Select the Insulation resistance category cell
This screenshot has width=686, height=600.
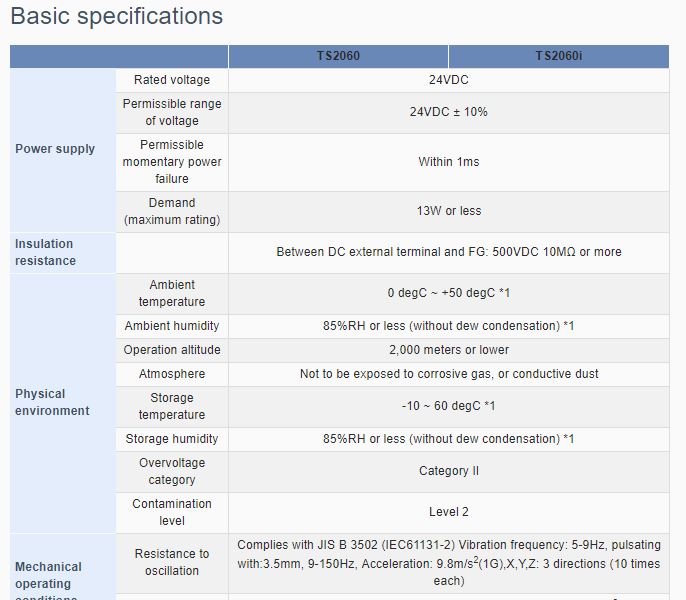click(63, 253)
